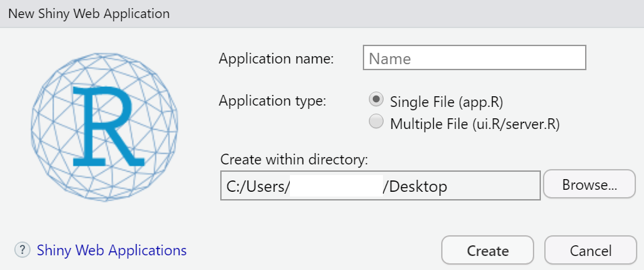This screenshot has height=270, width=644.
Task: Click the question mark help icon
Action: (22, 249)
